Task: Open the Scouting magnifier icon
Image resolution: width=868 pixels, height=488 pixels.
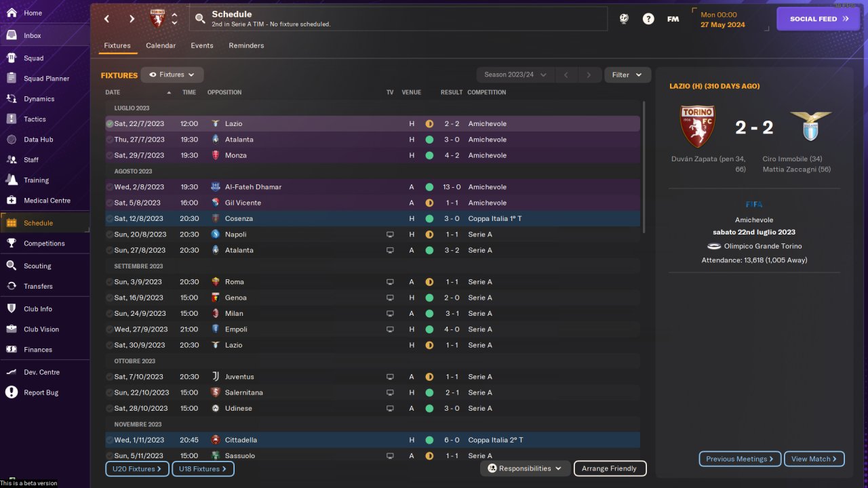Action: click(12, 266)
